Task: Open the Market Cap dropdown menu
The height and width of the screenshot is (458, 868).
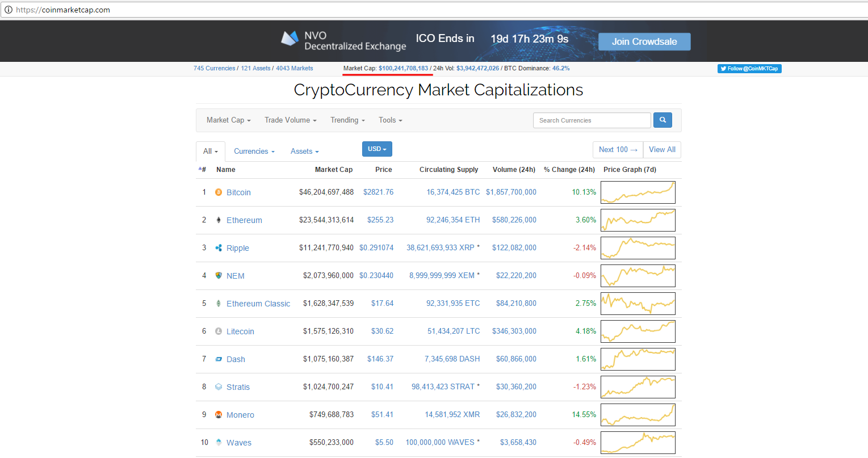Action: tap(228, 120)
